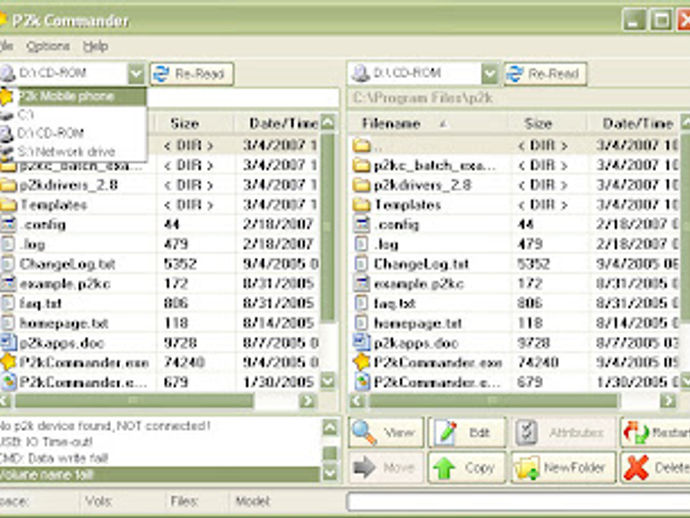Select p2kapps.doc in left panel
The width and height of the screenshot is (690, 518).
point(62,342)
